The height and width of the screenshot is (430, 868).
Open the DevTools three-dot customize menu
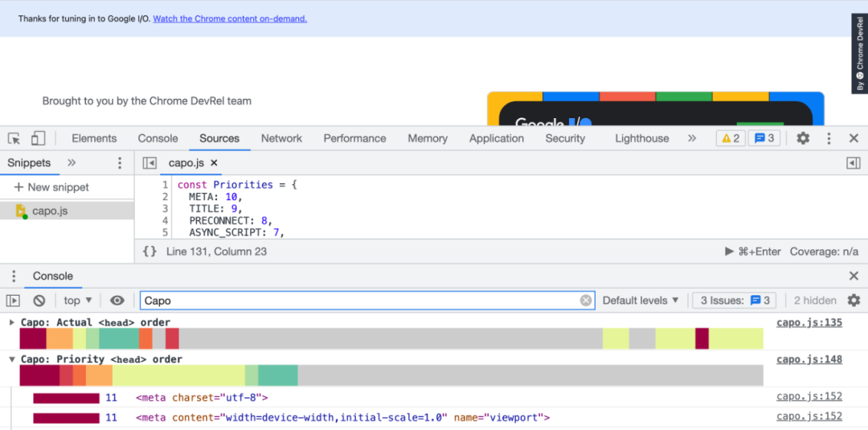[x=829, y=138]
